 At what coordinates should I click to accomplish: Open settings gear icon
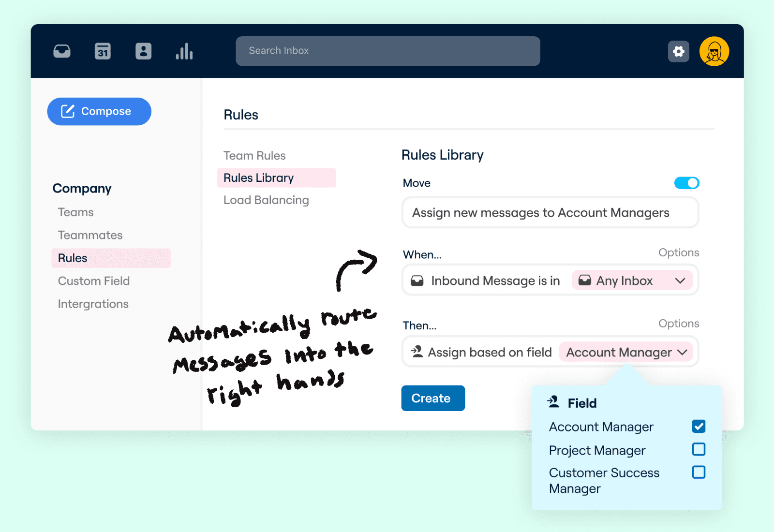(678, 51)
